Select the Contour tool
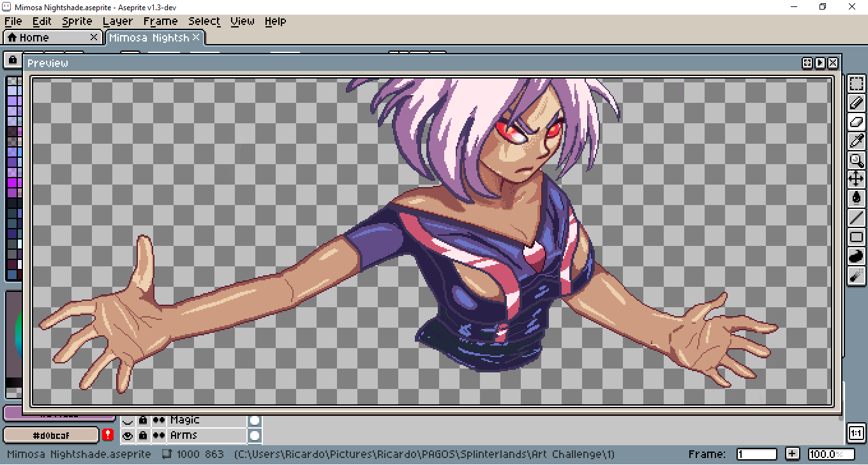Image resolution: width=868 pixels, height=465 pixels. [856, 256]
